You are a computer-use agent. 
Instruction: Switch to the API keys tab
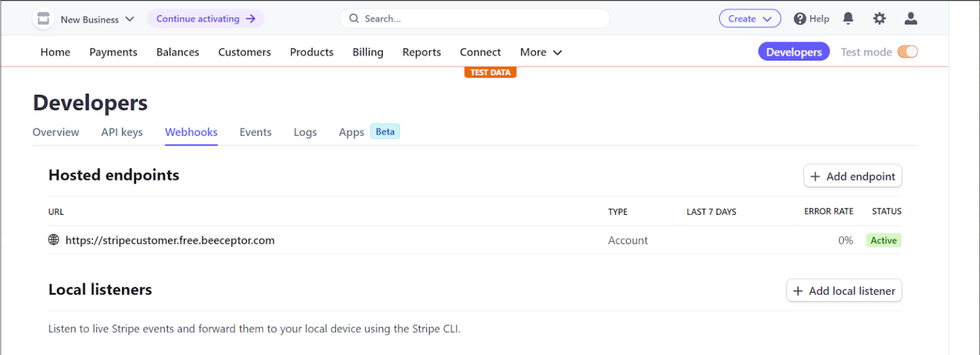[122, 132]
